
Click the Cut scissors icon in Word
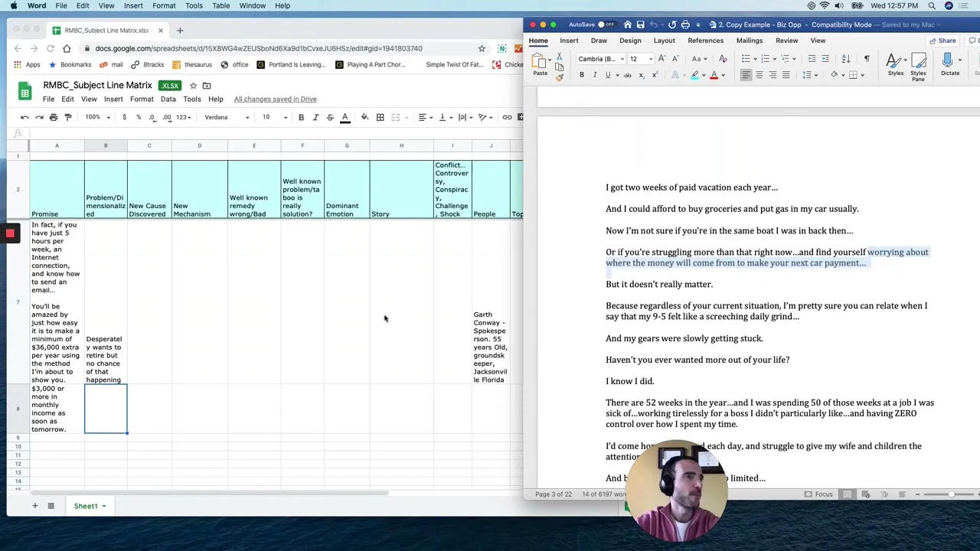(560, 57)
